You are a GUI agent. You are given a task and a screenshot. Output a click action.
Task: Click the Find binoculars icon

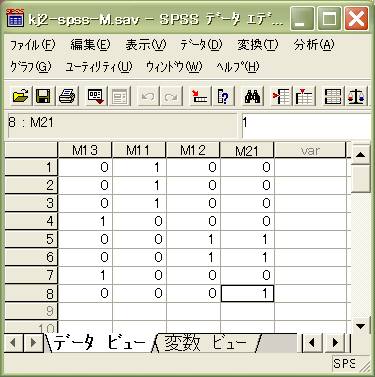click(x=252, y=96)
